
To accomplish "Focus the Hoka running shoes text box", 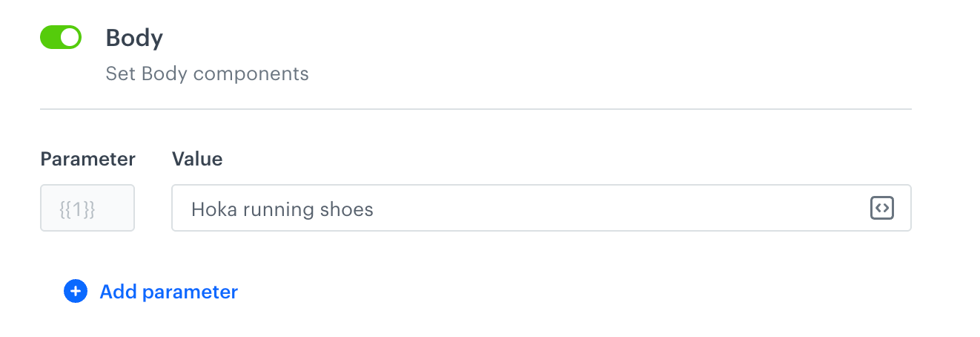I will point(519,209).
